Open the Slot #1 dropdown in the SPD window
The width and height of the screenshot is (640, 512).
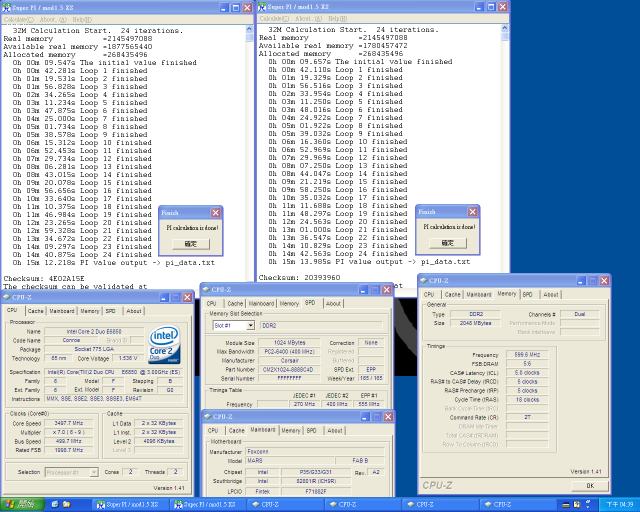tap(251, 325)
